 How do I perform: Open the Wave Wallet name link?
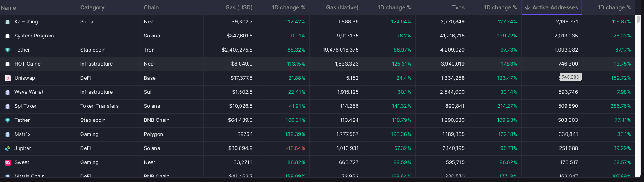[29, 92]
